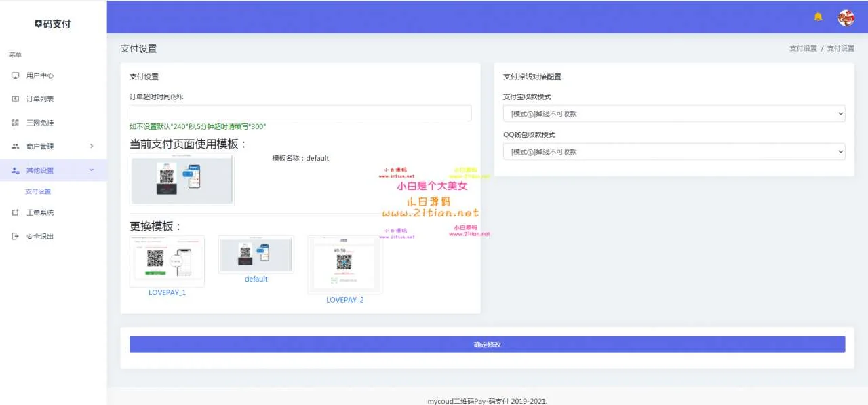The image size is (868, 405).
Task: Focus the 订单超时时间 input field
Action: pos(300,113)
